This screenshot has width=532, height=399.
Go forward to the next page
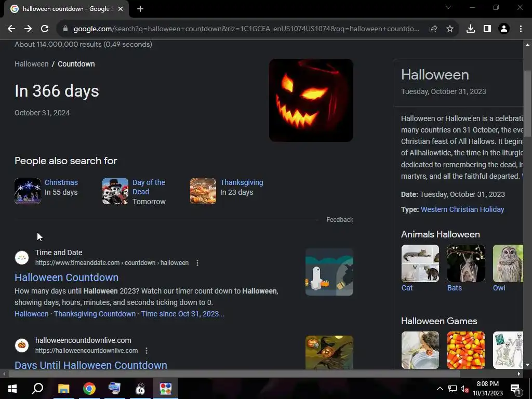coord(28,29)
